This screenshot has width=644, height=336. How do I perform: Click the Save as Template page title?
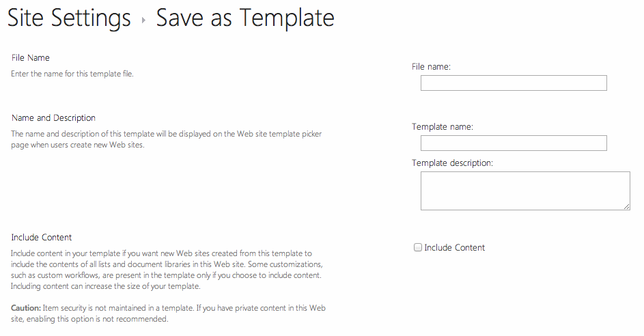tap(245, 18)
